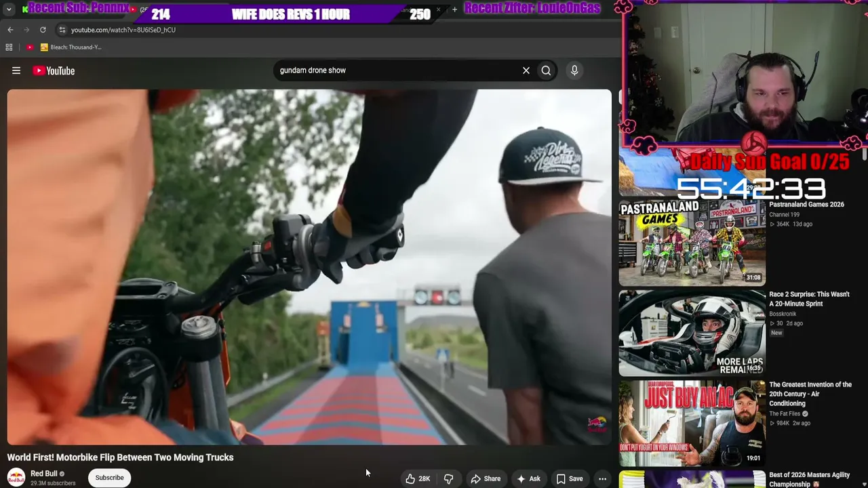Visit the Bosskronik channel

point(783,314)
